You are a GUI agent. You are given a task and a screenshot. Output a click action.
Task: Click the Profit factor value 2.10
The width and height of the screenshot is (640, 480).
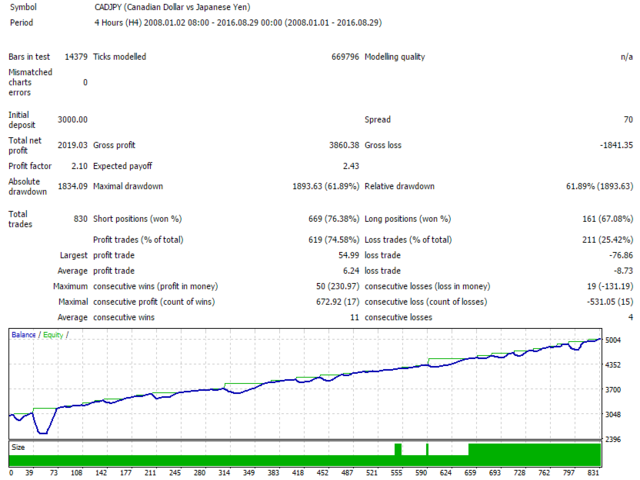[79, 166]
